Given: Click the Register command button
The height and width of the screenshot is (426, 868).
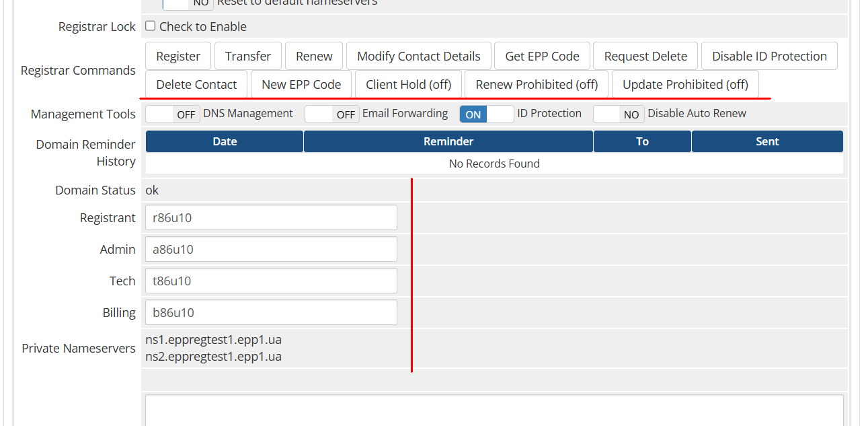Looking at the screenshot, I should click(x=178, y=57).
